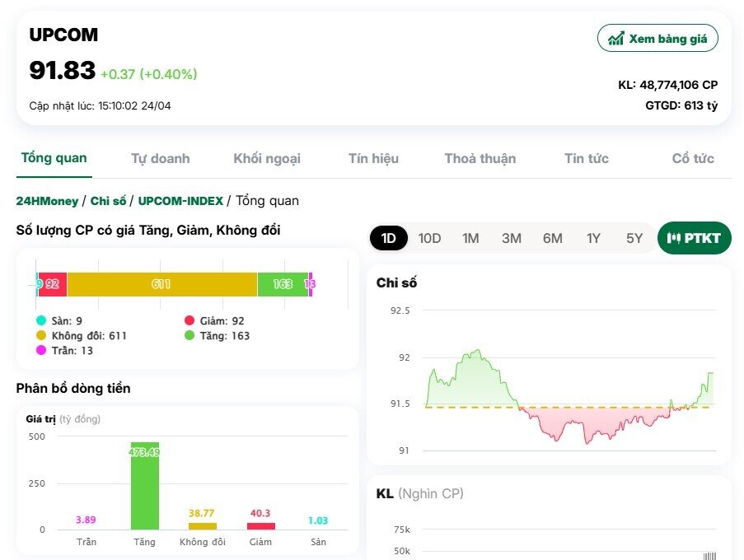
Task: Click the Số lượng CP section heading
Action: [x=148, y=231]
